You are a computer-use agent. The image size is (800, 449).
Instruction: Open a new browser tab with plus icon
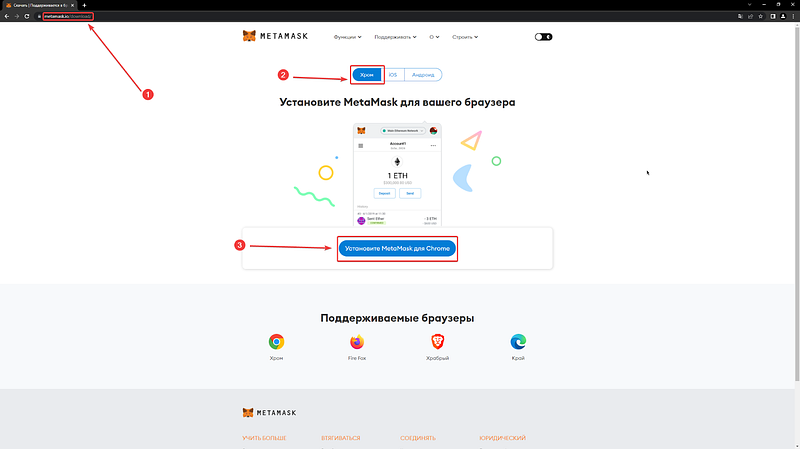click(84, 5)
